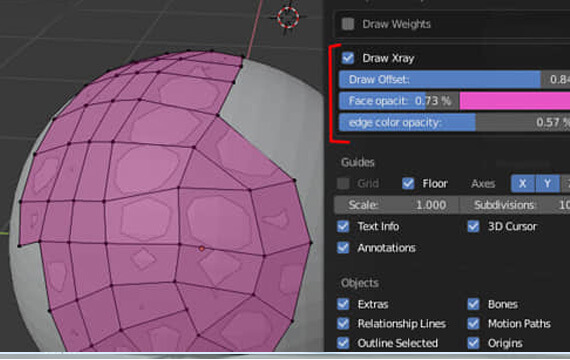Disable Motion Paths checkbox
This screenshot has height=360, width=570.
473,323
